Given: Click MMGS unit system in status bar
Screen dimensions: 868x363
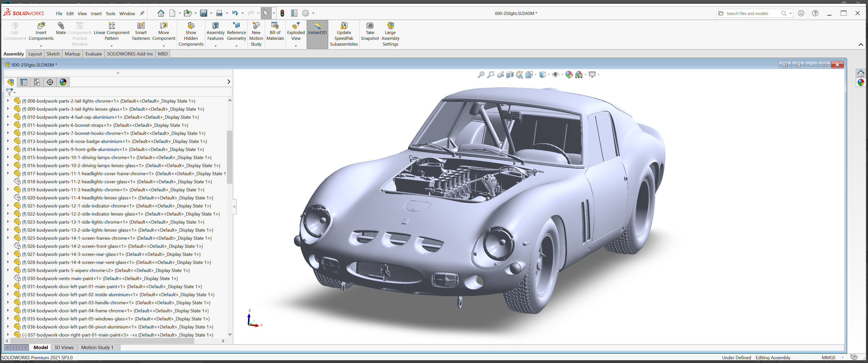Looking at the screenshot, I should (x=829, y=358).
